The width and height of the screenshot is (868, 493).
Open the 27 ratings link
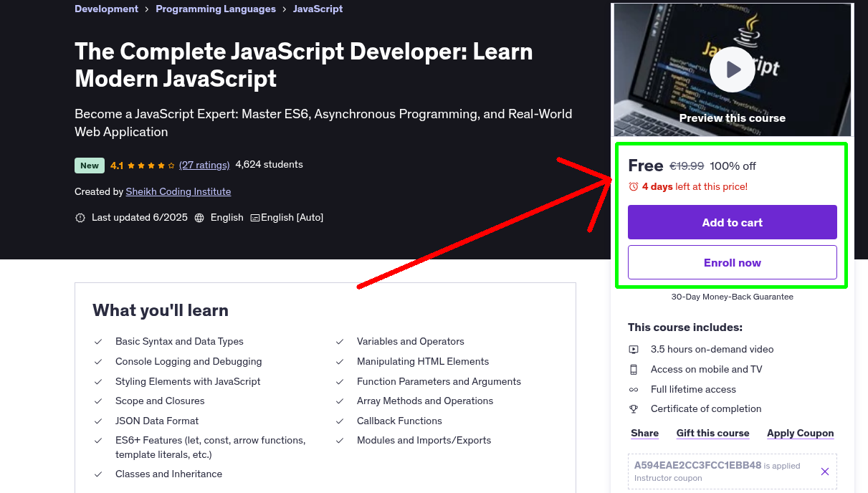204,165
